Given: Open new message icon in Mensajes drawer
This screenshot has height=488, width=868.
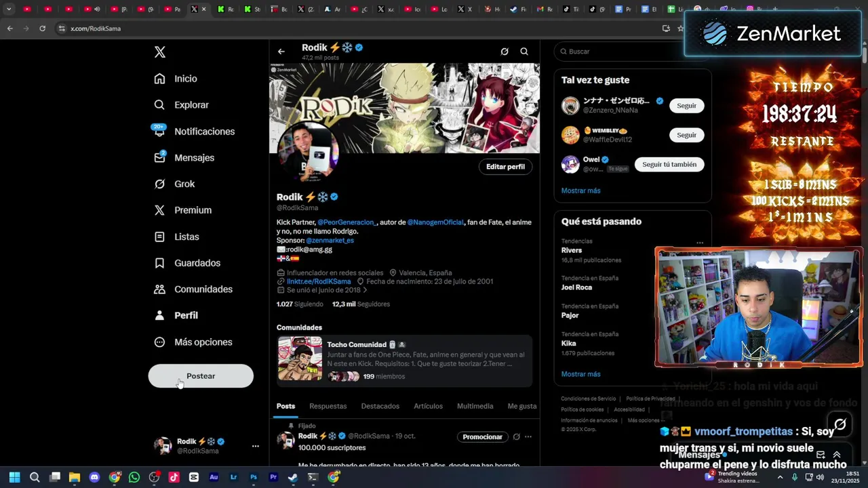Looking at the screenshot, I should click(x=821, y=455).
